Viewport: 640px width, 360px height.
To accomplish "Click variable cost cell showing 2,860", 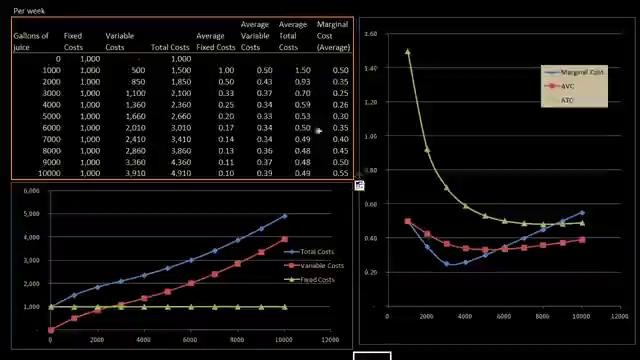I will (x=136, y=151).
